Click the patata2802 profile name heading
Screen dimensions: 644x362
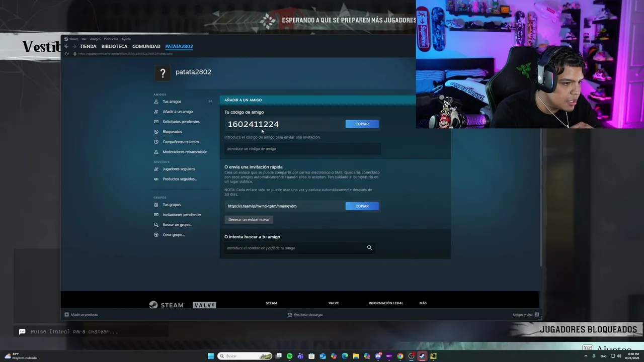click(193, 72)
